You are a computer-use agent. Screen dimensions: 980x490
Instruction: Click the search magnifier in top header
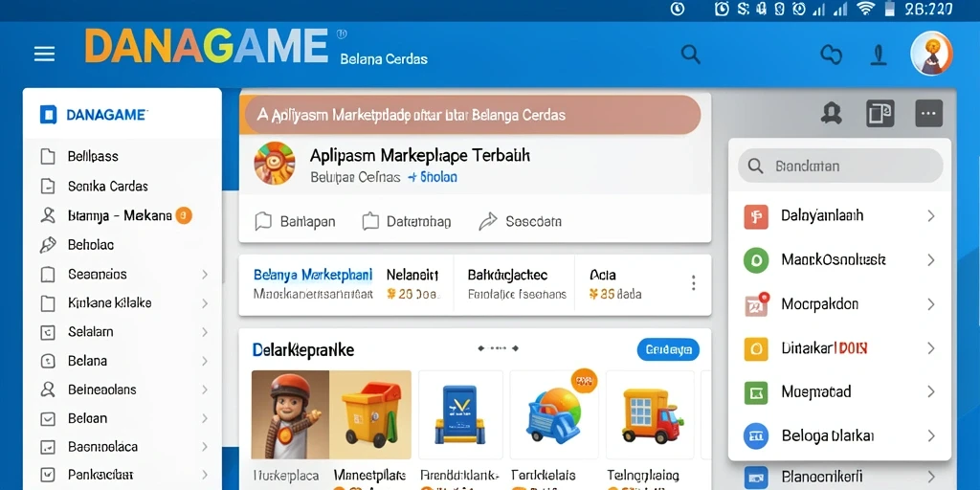(x=691, y=55)
